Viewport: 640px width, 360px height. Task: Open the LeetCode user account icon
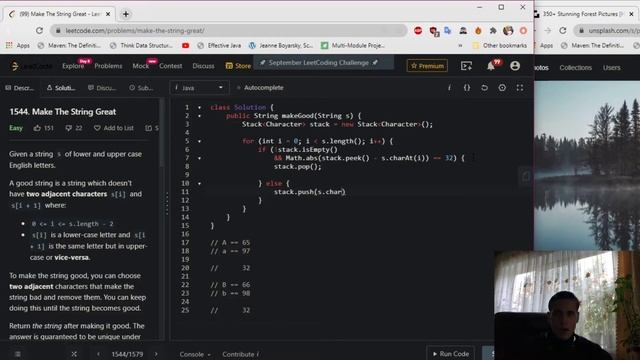pos(515,66)
